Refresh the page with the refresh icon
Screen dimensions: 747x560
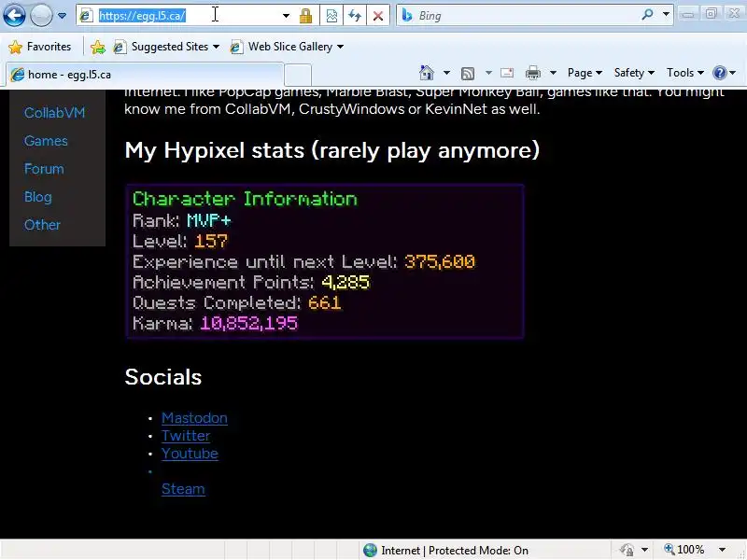point(355,16)
